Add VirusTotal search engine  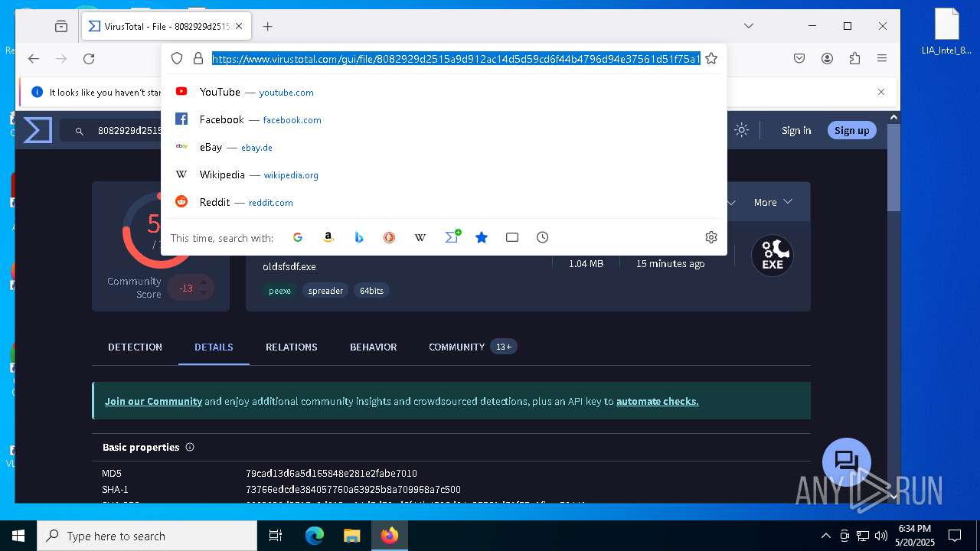coord(452,236)
